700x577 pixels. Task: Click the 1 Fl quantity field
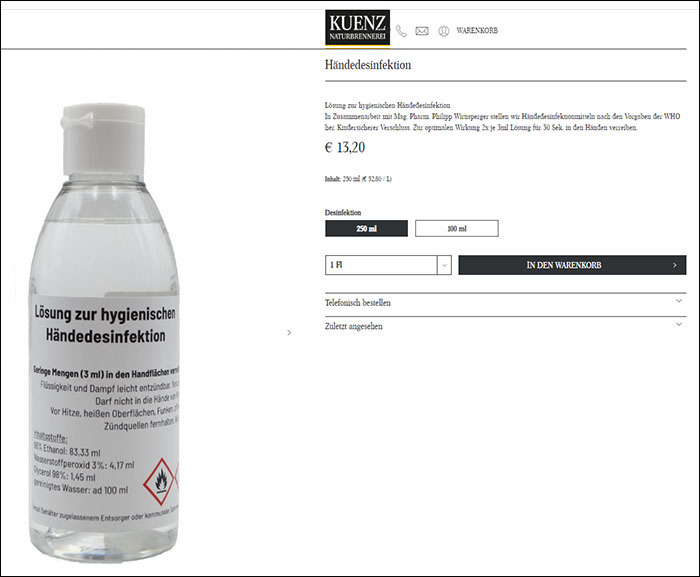pos(381,265)
